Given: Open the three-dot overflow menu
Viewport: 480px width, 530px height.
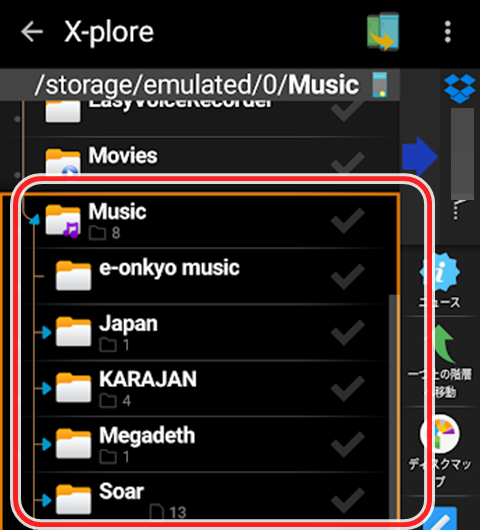Looking at the screenshot, I should click(x=448, y=32).
